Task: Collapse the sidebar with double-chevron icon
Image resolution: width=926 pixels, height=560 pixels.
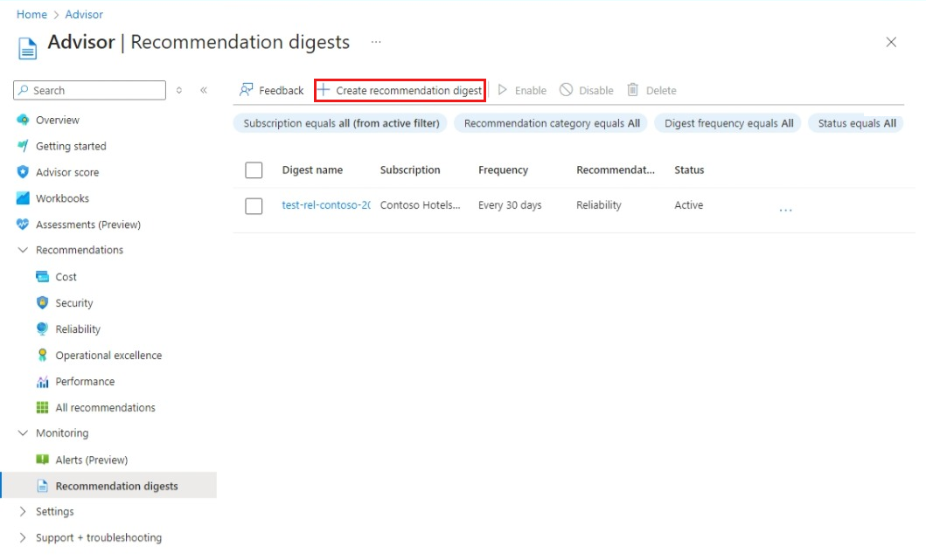Action: [204, 90]
